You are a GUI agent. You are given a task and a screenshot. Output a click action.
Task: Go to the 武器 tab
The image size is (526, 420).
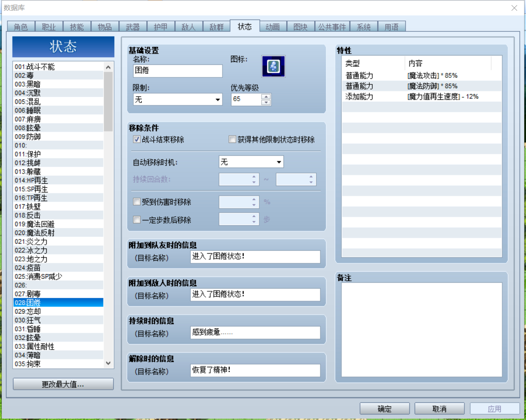pos(132,27)
